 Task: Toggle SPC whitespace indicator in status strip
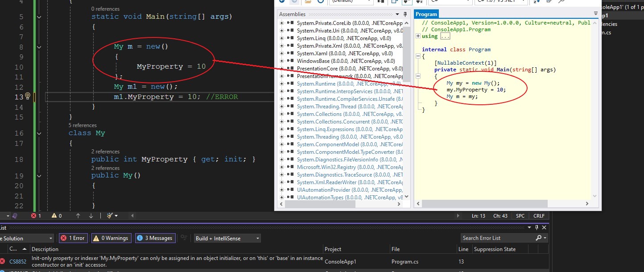520,215
